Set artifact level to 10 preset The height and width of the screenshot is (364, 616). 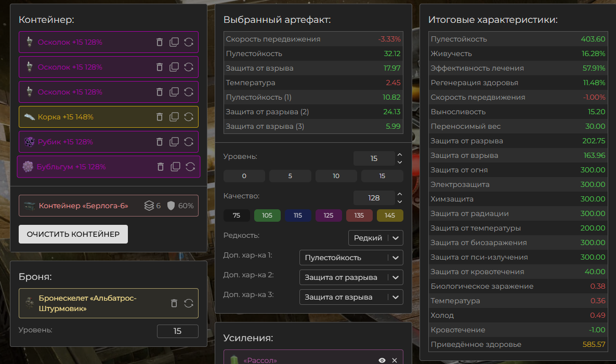336,176
